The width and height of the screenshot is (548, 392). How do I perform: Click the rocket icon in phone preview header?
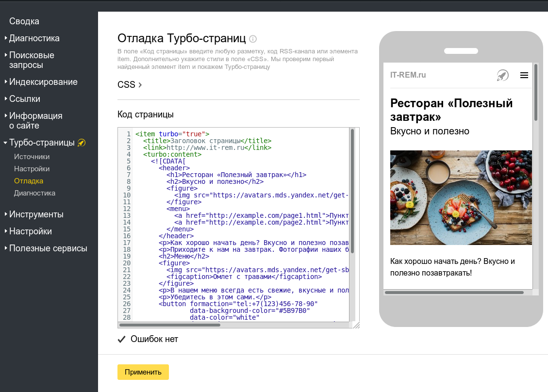502,75
